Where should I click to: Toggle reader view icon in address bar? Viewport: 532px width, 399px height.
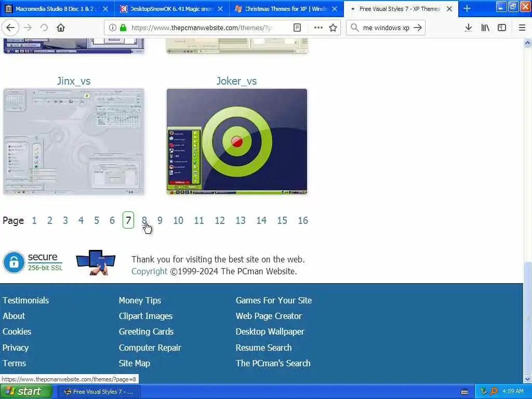(297, 28)
